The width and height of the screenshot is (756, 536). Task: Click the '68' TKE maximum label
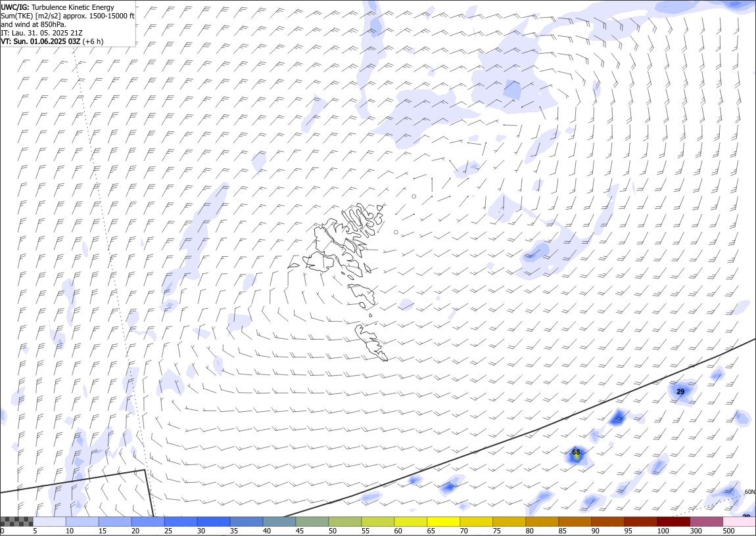(576, 452)
